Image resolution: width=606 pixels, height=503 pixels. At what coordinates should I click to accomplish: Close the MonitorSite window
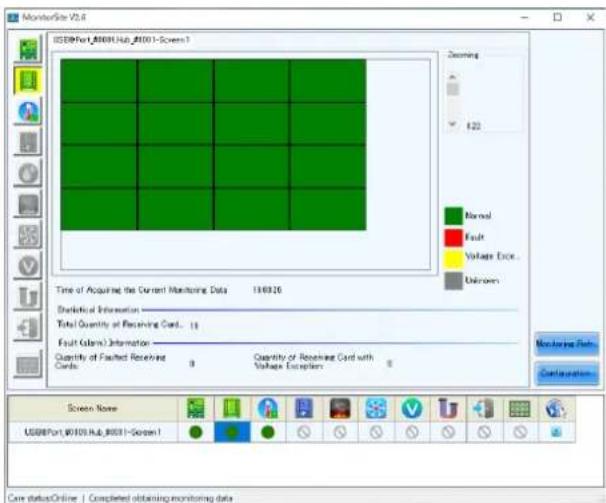click(590, 17)
